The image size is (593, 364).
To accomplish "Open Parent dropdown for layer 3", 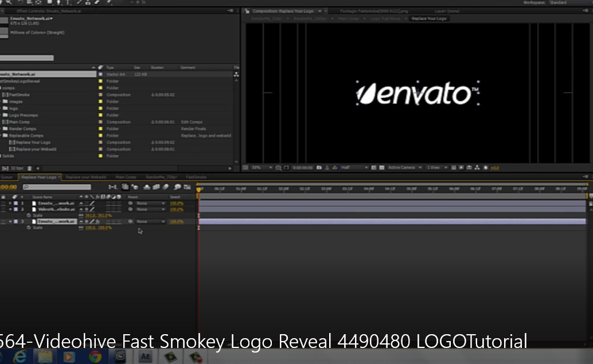I will pos(150,221).
